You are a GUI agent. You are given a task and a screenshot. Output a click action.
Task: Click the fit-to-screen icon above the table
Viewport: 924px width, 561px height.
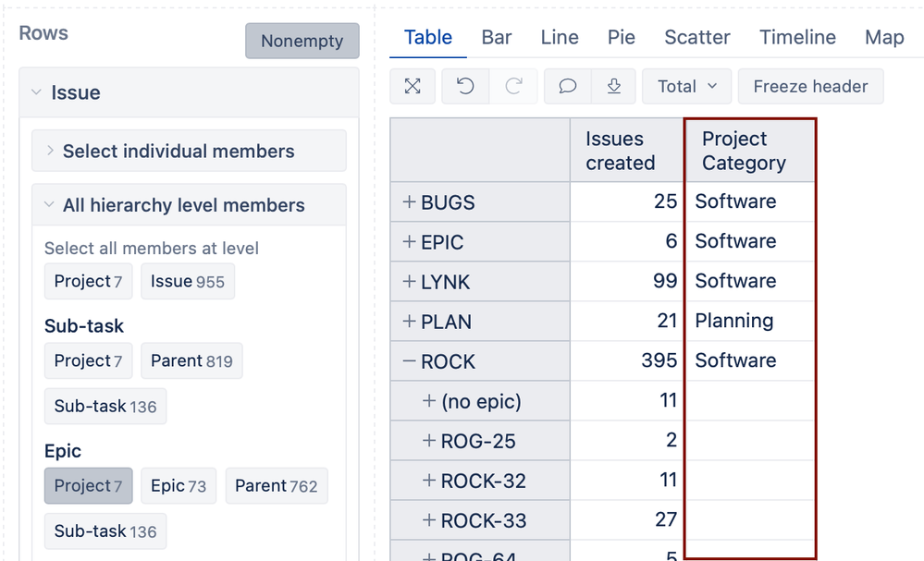(x=413, y=86)
